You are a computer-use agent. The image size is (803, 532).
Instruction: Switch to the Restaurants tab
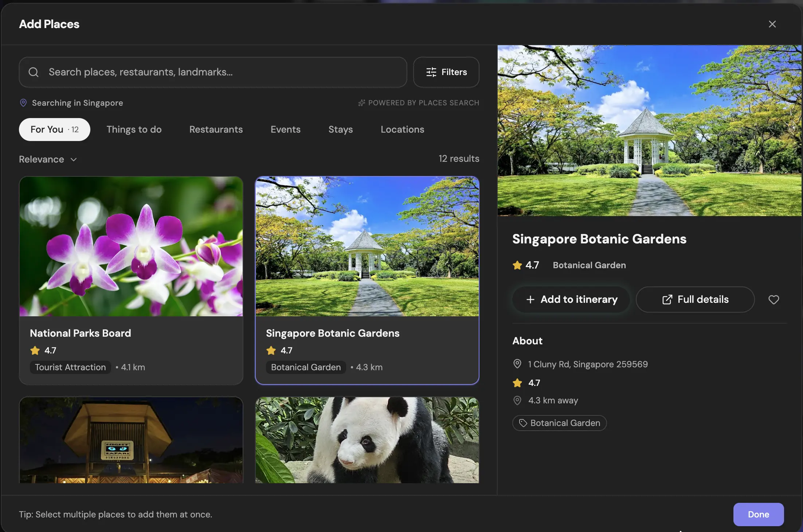(216, 129)
